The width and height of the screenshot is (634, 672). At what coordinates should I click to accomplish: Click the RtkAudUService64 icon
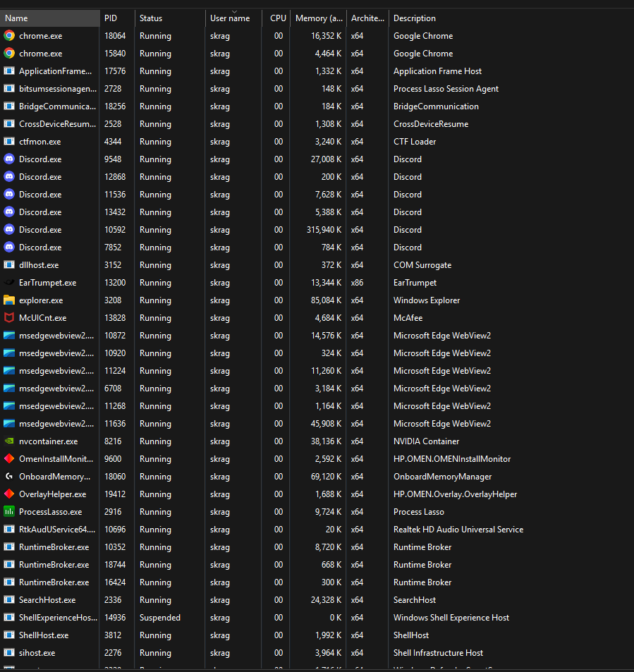tap(9, 530)
